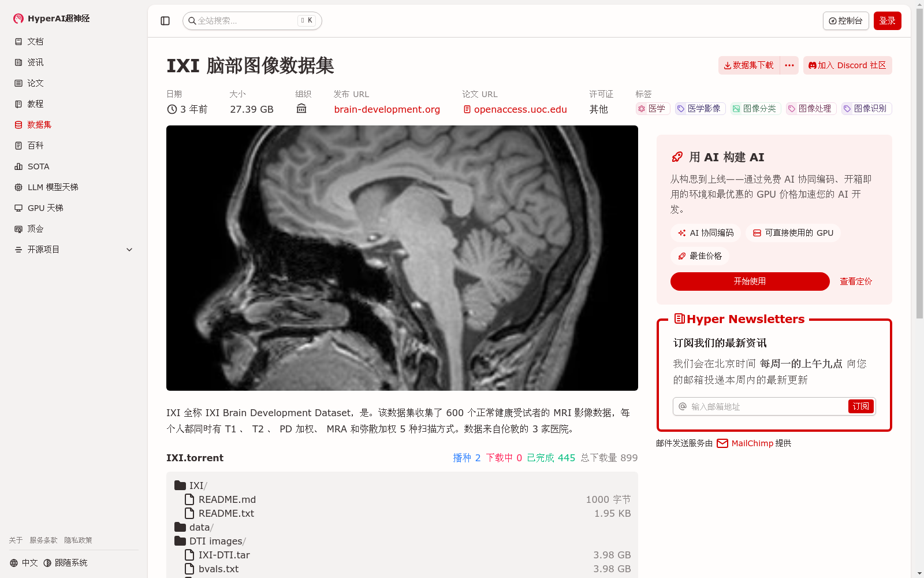Select the 数据集 sidebar item

click(x=74, y=125)
